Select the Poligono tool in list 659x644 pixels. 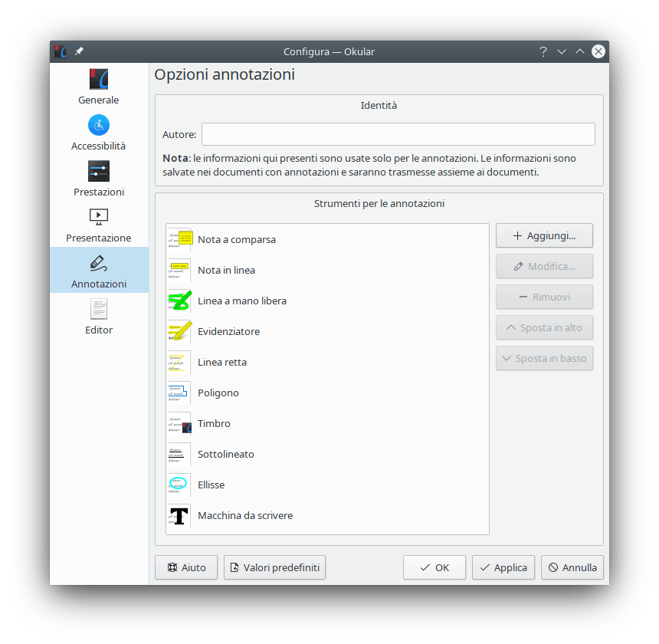coord(218,393)
